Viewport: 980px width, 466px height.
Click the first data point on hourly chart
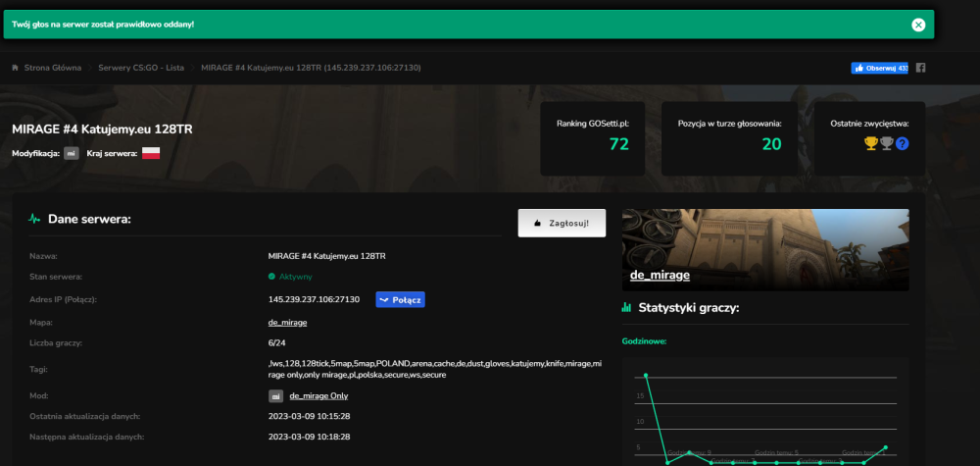(x=646, y=376)
